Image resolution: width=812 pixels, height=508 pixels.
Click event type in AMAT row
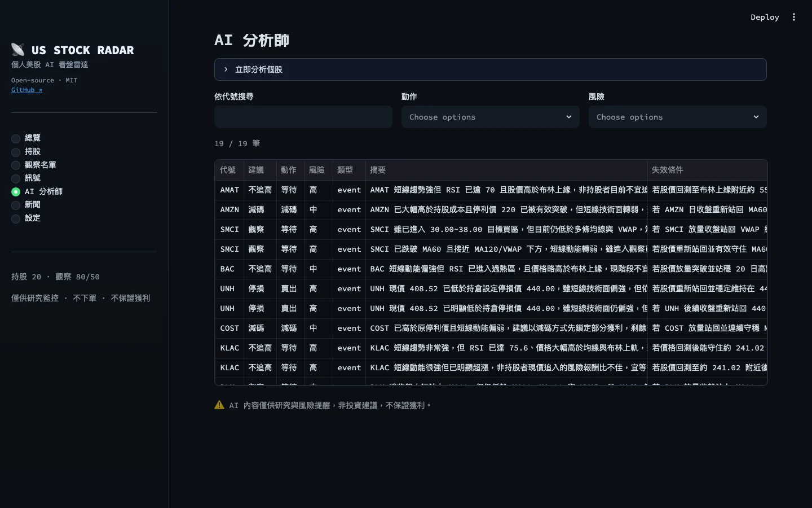349,190
